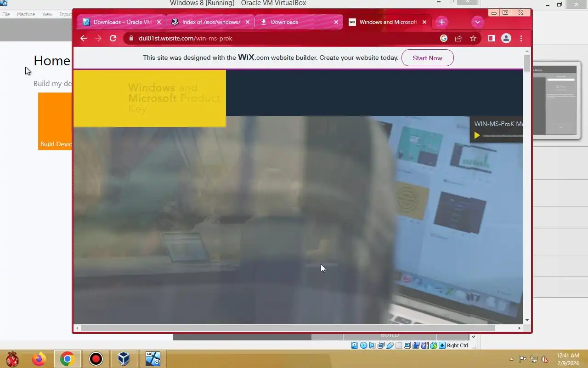Click the VirtualBox audio status icon
Image resolution: width=588 pixels, height=368 pixels.
(x=372, y=345)
